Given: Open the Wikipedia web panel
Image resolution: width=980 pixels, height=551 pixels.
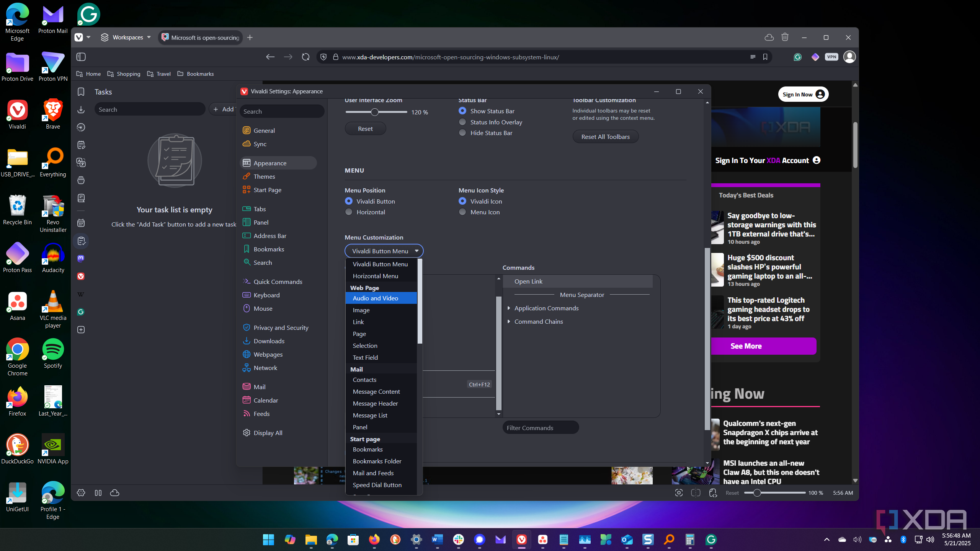Looking at the screenshot, I should pyautogui.click(x=81, y=294).
